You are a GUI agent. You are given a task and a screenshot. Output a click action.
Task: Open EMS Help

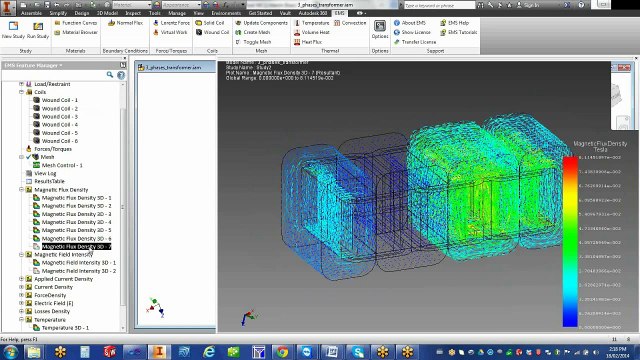point(454,23)
